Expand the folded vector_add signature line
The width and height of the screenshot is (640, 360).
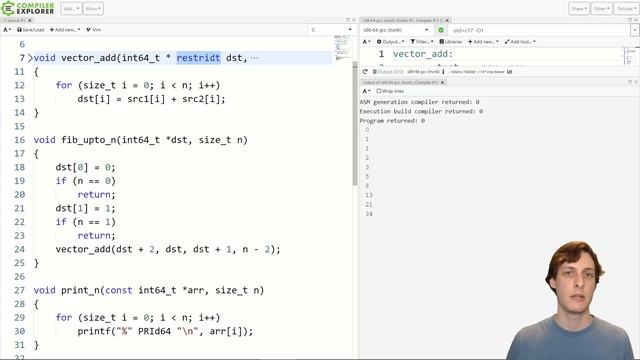(x=30, y=58)
